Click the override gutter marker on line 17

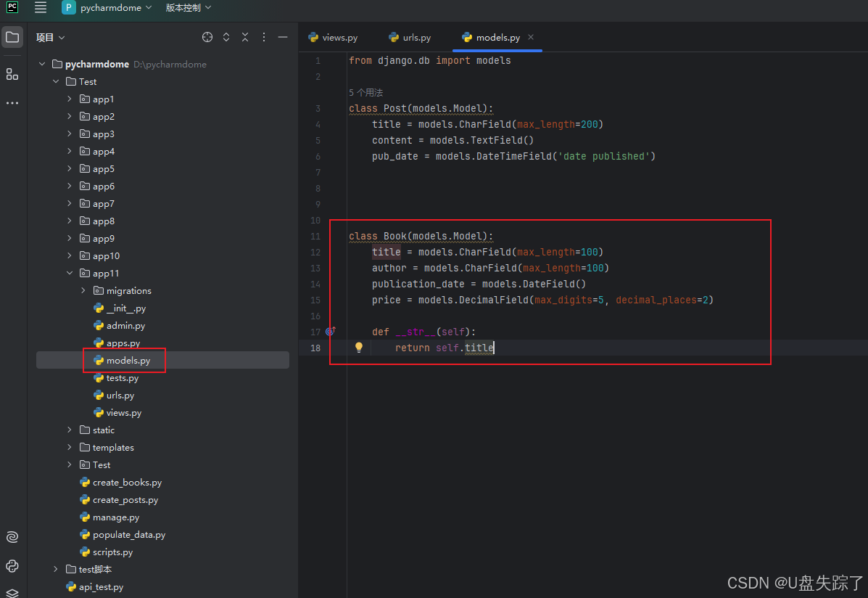pyautogui.click(x=330, y=332)
